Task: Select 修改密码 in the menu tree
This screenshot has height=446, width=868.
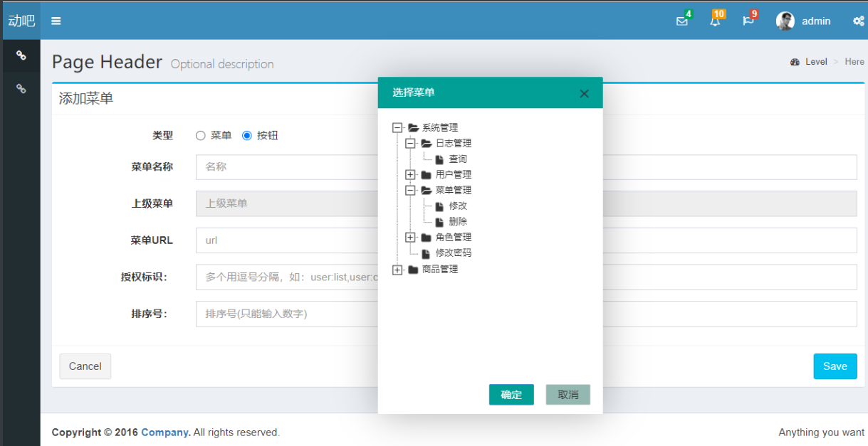Action: point(454,253)
